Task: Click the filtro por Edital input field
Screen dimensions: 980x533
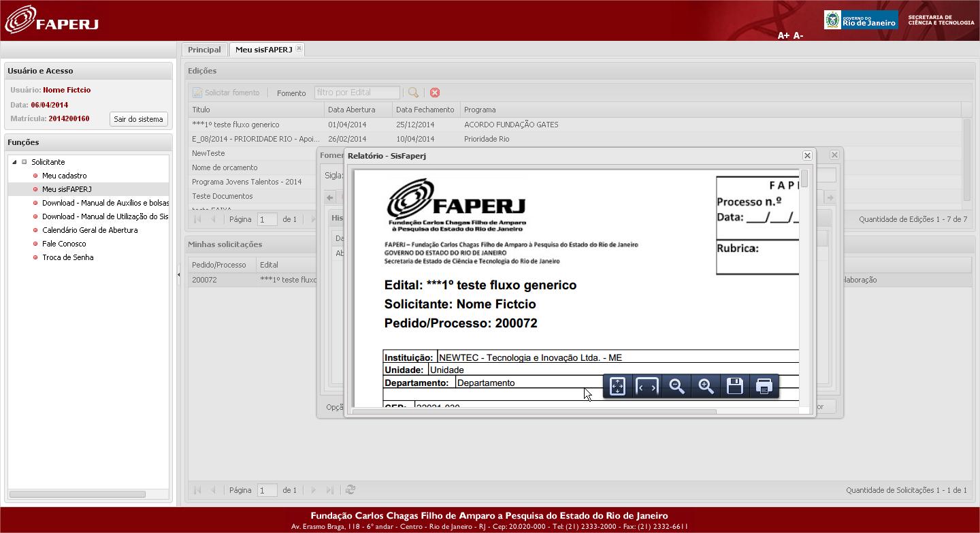Action: [357, 93]
